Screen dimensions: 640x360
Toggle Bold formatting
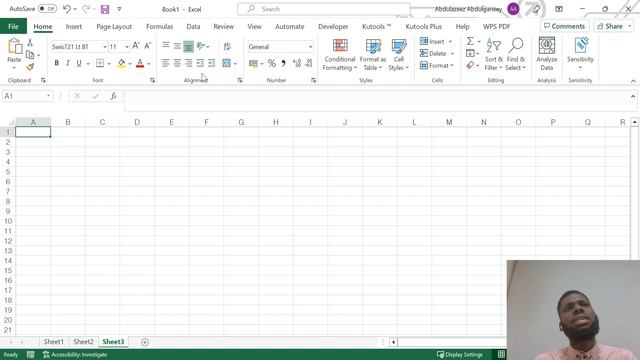(x=56, y=63)
